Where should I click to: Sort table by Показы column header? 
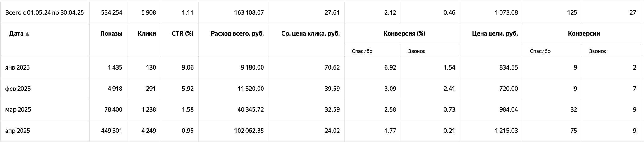(111, 34)
